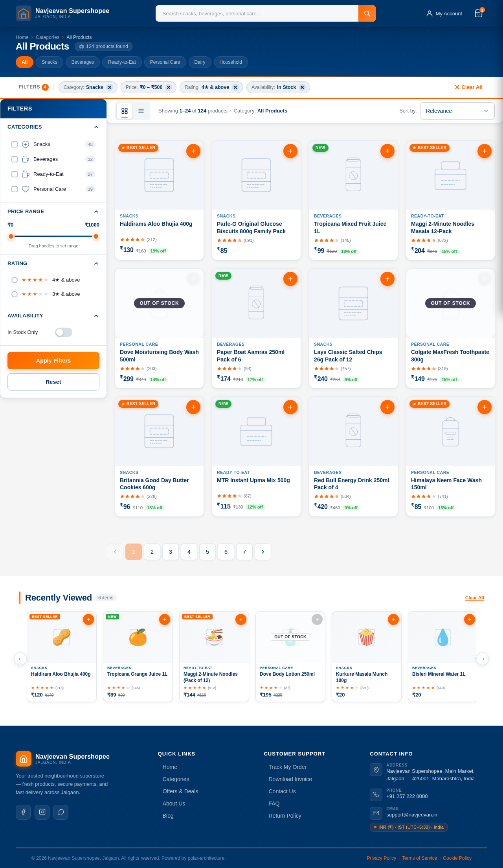Viewport: 503px width, 868px height.
Task: Select the Household category pill
Action: 231,62
